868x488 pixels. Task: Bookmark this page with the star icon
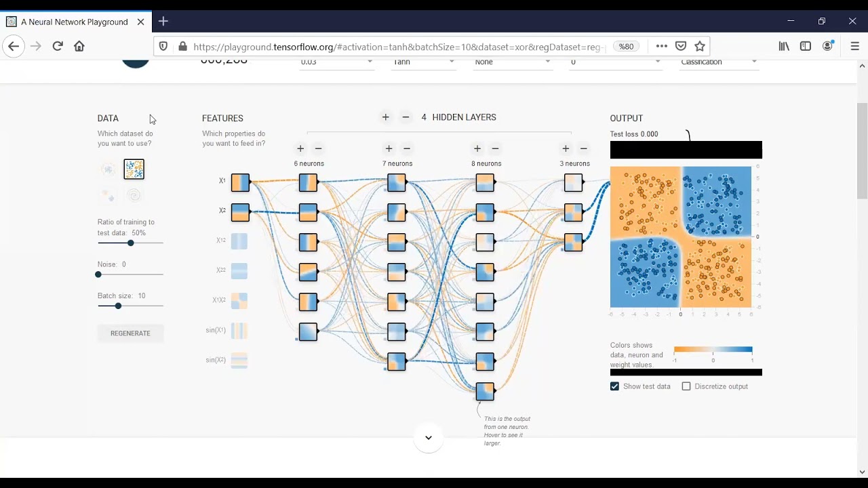coord(700,46)
